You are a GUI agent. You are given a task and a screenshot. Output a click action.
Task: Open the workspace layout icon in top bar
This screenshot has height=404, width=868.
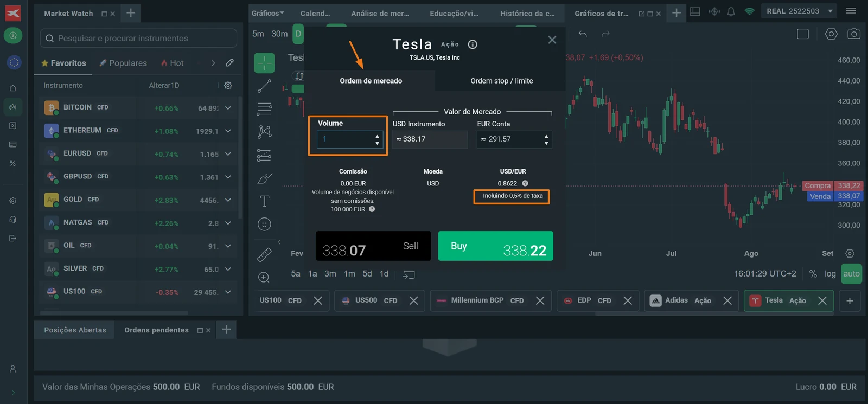(695, 11)
